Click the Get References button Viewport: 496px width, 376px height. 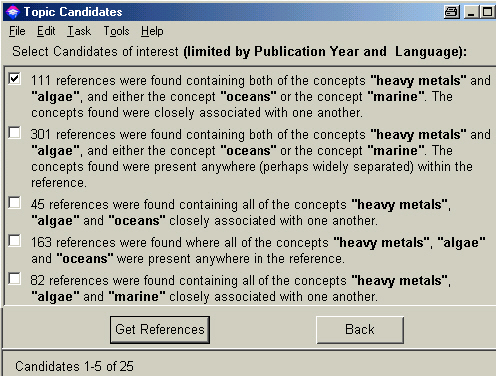click(x=160, y=330)
